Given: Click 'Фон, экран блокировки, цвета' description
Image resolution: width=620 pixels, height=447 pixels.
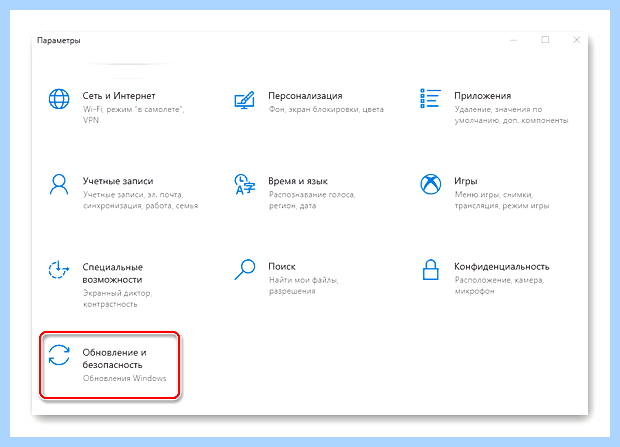Looking at the screenshot, I should (x=326, y=109).
